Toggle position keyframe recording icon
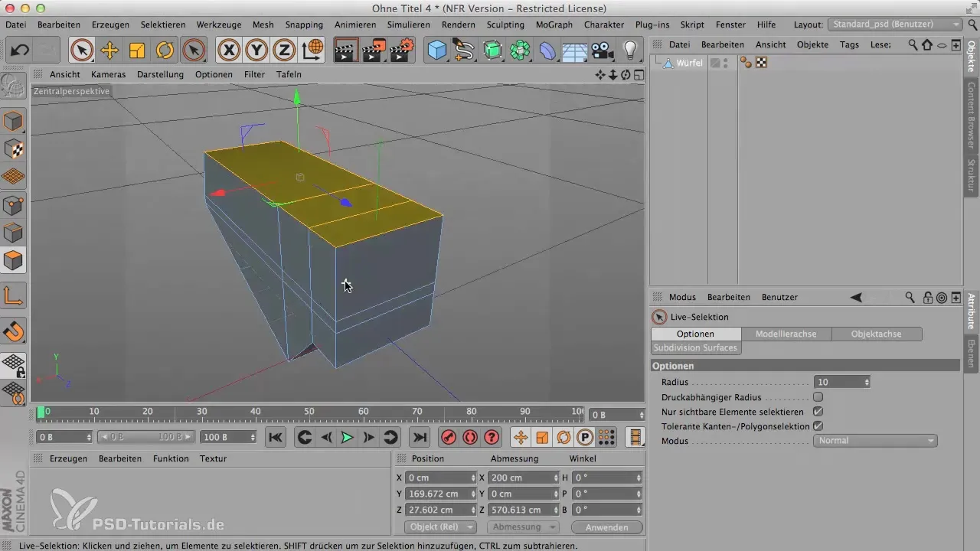Screen dimensions: 980x551 point(521,437)
